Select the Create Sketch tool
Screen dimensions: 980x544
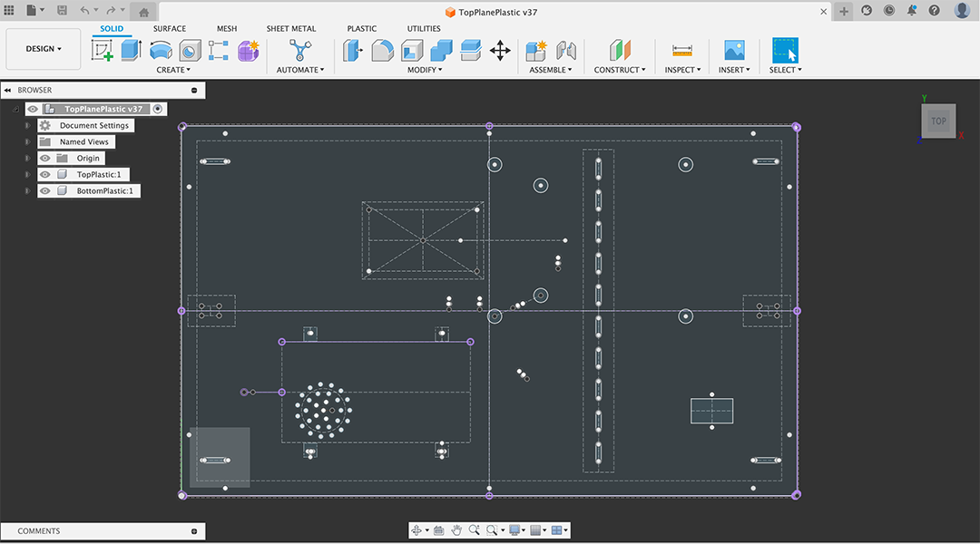coord(103,51)
